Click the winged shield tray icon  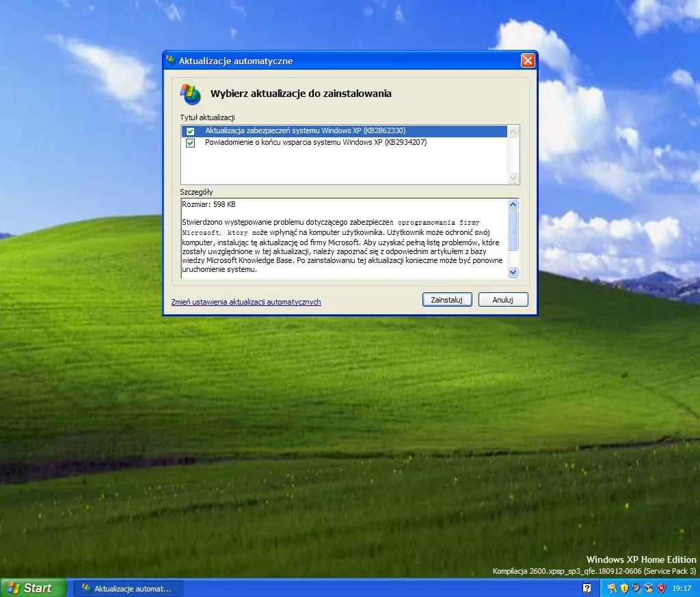(648, 587)
